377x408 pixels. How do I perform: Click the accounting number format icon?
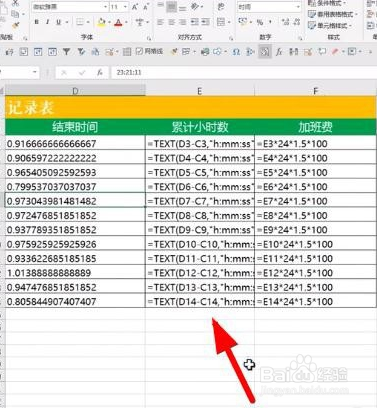[x=242, y=22]
